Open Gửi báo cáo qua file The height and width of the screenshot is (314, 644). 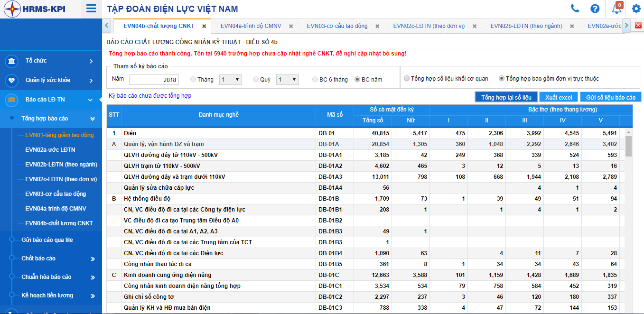pyautogui.click(x=47, y=240)
